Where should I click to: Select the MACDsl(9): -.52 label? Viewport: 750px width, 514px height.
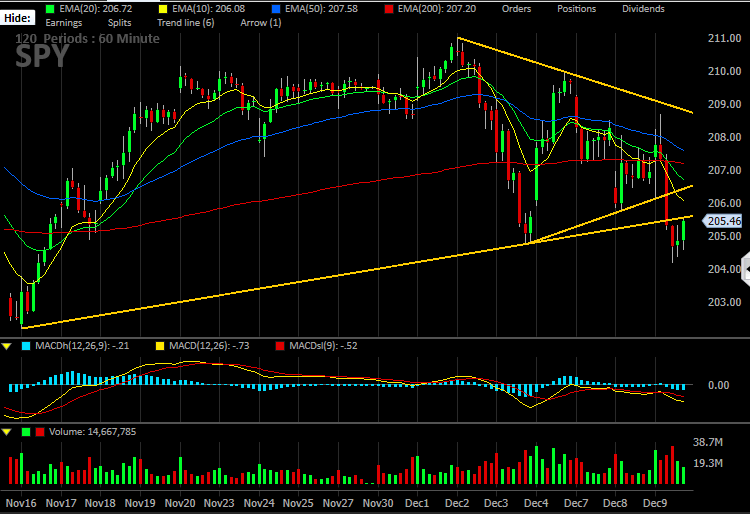click(323, 346)
